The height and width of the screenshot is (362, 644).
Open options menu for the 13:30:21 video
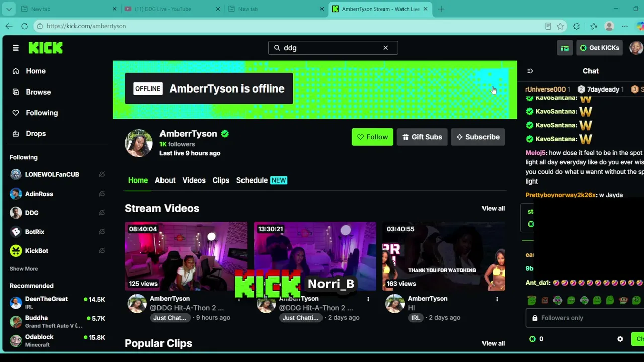tap(368, 299)
